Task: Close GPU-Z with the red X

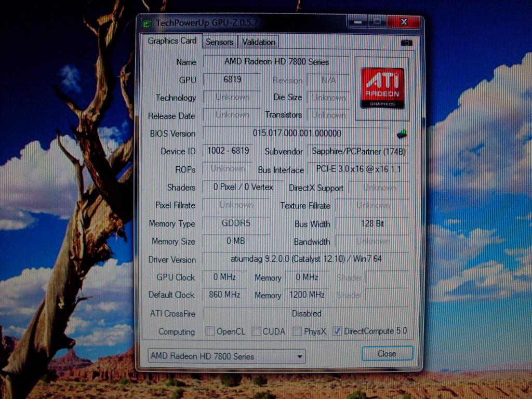Action: pyautogui.click(x=403, y=22)
